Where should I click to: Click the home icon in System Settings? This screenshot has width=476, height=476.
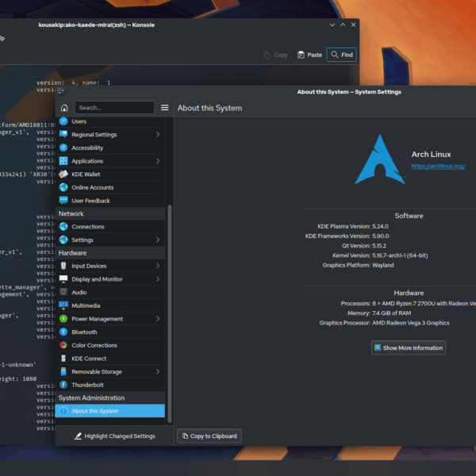64,108
